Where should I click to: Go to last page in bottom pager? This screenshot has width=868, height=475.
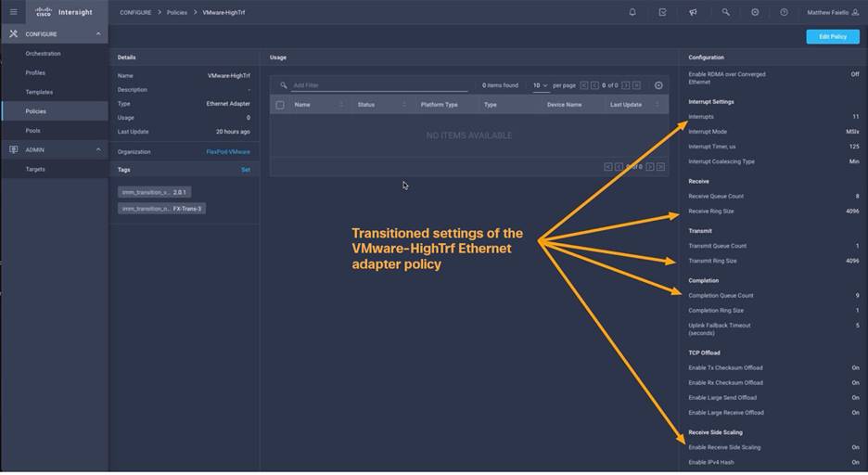point(661,167)
